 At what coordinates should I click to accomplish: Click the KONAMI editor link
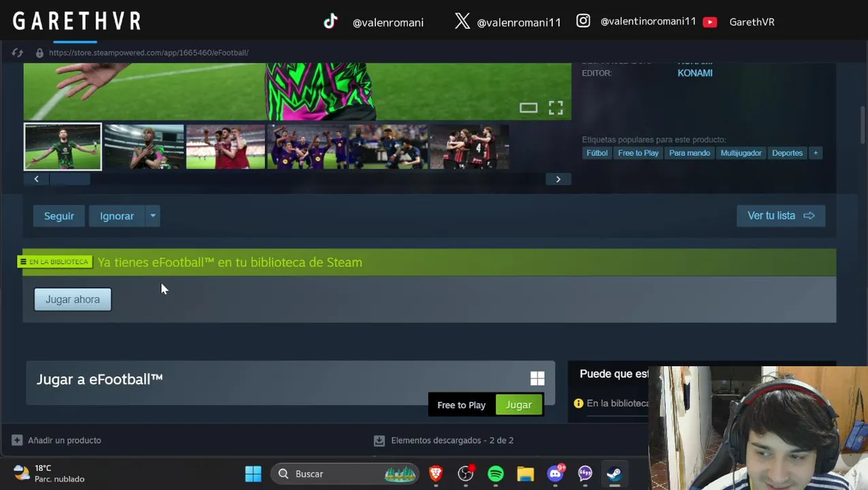point(695,73)
